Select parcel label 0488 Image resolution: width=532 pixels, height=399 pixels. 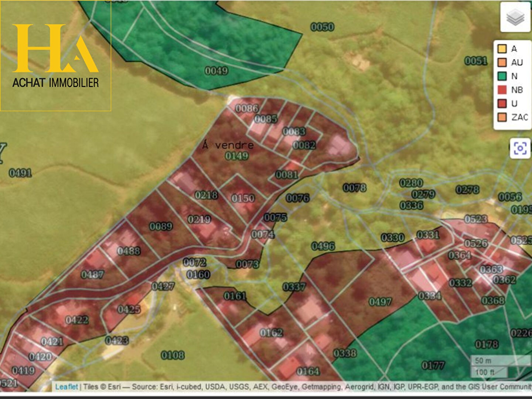pyautogui.click(x=129, y=251)
